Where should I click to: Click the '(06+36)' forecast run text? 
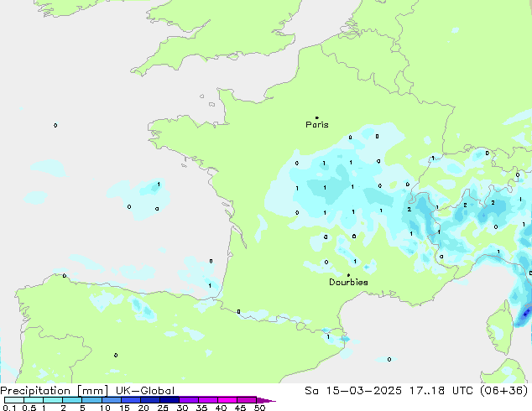click(x=505, y=391)
